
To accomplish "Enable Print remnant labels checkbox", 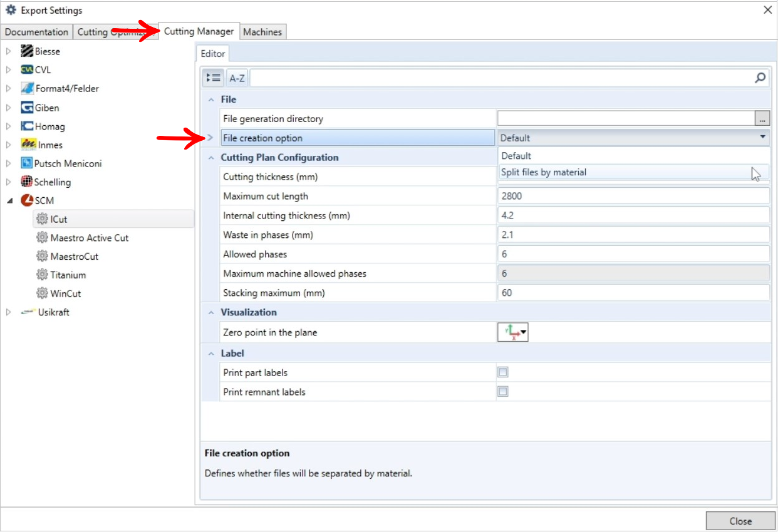I will [x=503, y=392].
